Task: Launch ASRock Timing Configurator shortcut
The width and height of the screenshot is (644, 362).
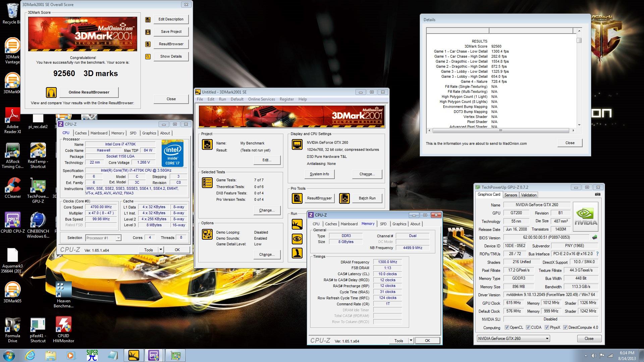Action: pos(13,156)
